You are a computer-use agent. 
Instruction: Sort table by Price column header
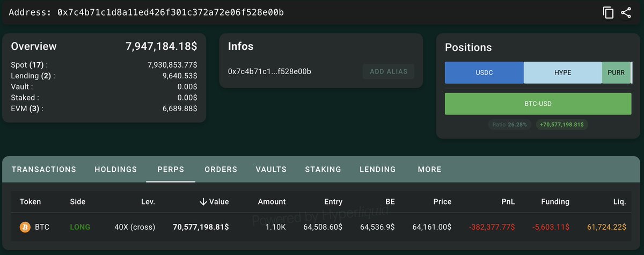[442, 202]
